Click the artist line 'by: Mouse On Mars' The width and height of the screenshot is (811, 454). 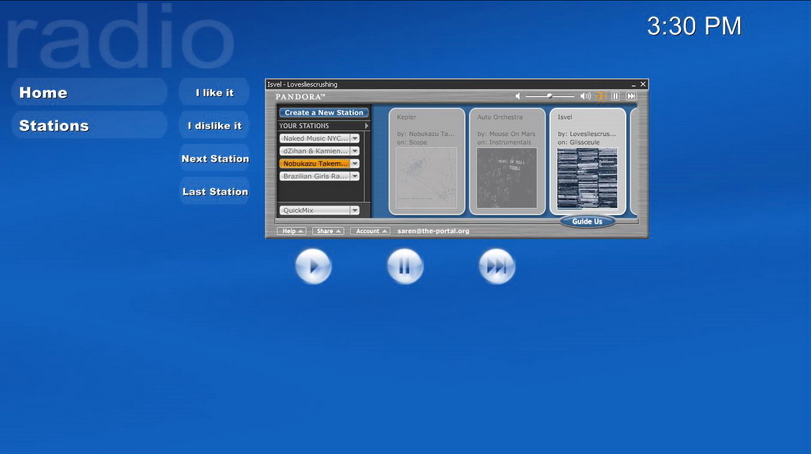pos(506,134)
